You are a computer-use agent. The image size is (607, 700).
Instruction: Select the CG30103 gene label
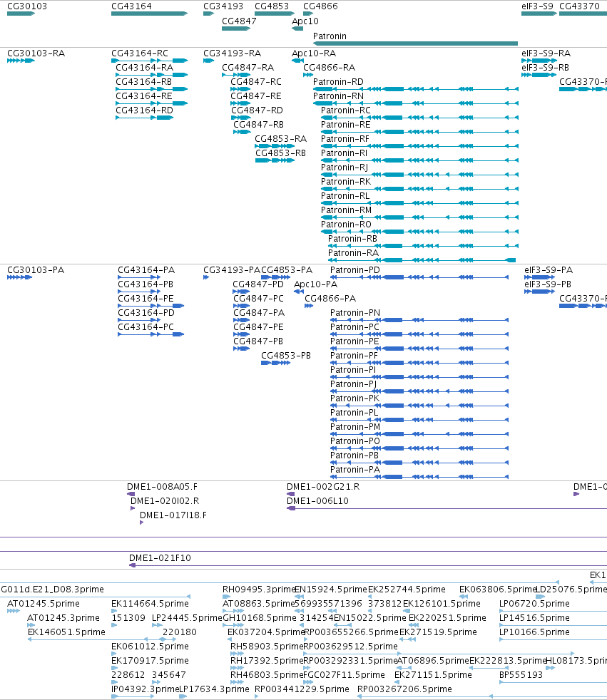click(x=27, y=6)
